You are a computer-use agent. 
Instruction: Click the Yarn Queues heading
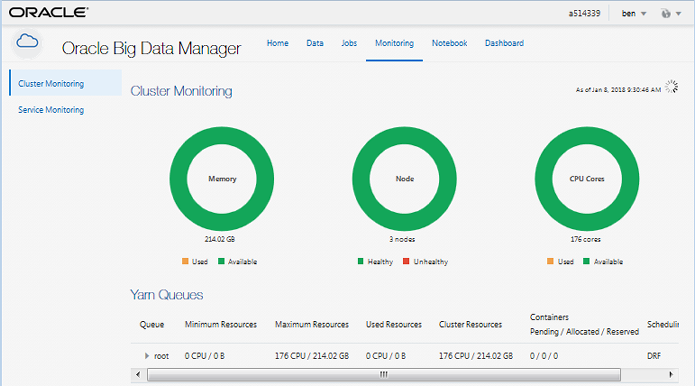[x=167, y=295]
